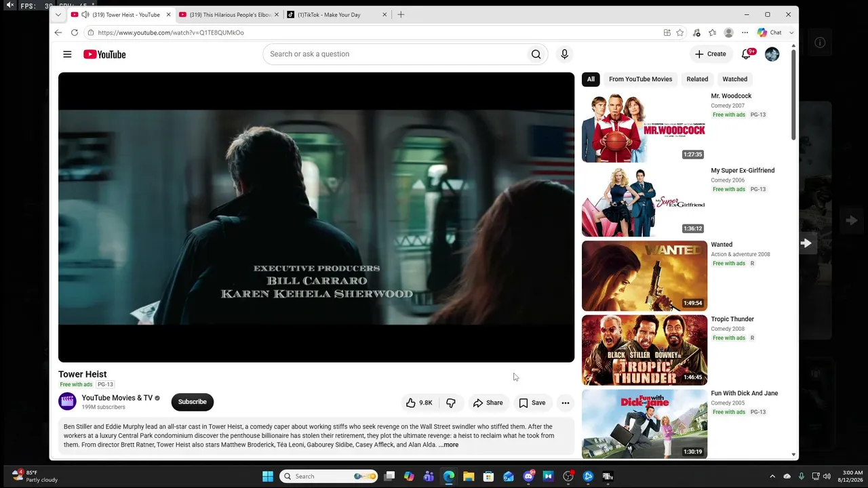Open the YouTube account avatar menu
Screen dimensions: 868x488
772,54
